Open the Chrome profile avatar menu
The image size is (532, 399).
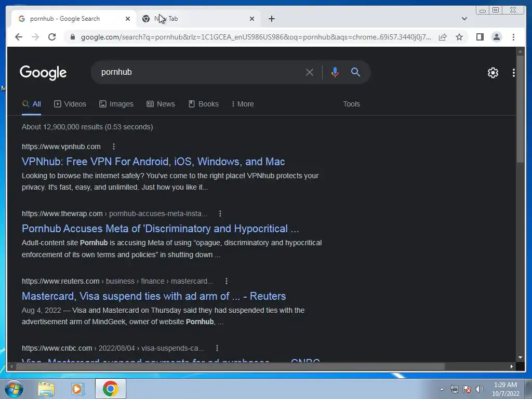tap(496, 37)
